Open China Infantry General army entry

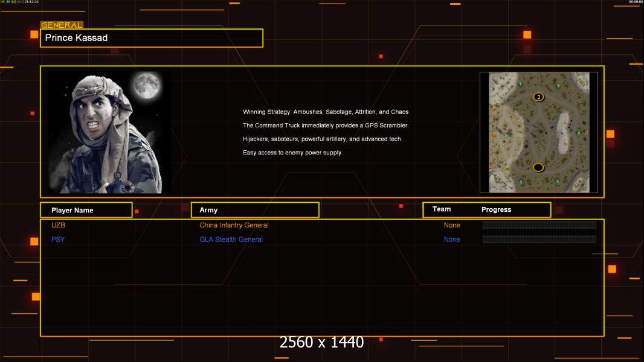pyautogui.click(x=234, y=225)
